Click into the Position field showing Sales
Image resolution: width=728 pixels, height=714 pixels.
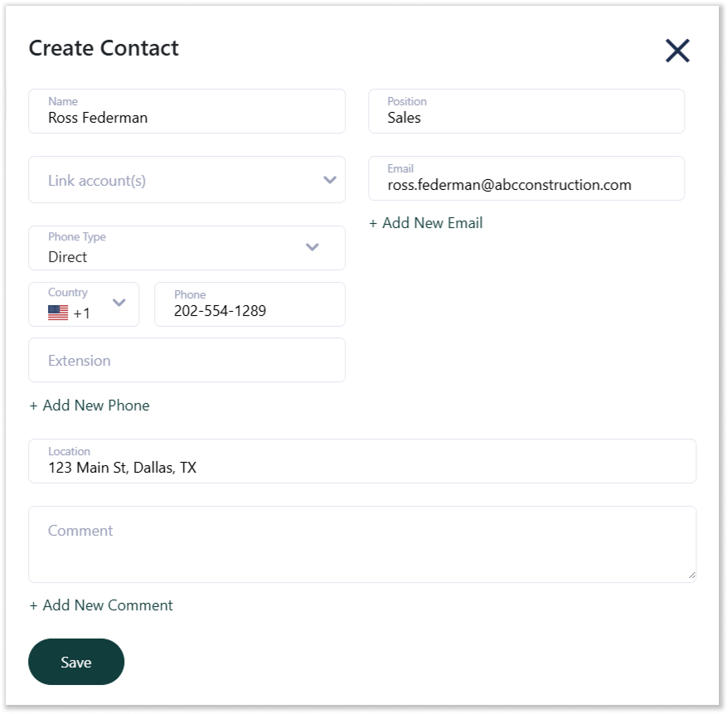click(527, 111)
